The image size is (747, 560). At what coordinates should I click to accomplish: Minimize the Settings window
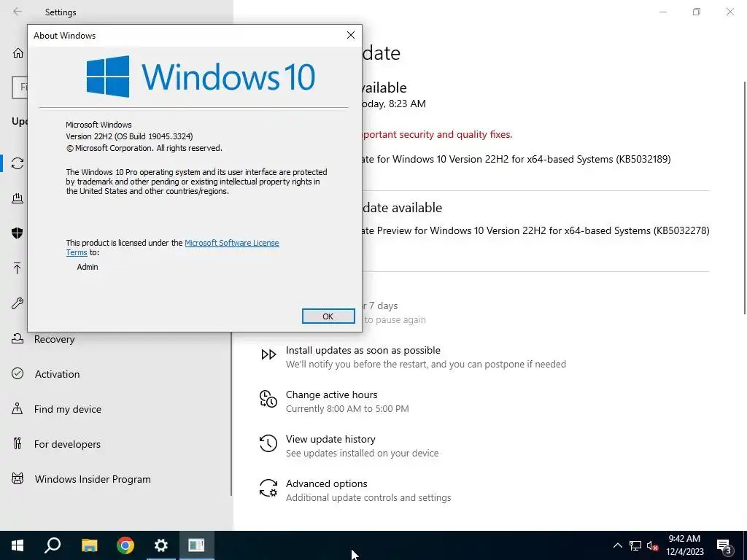(662, 12)
